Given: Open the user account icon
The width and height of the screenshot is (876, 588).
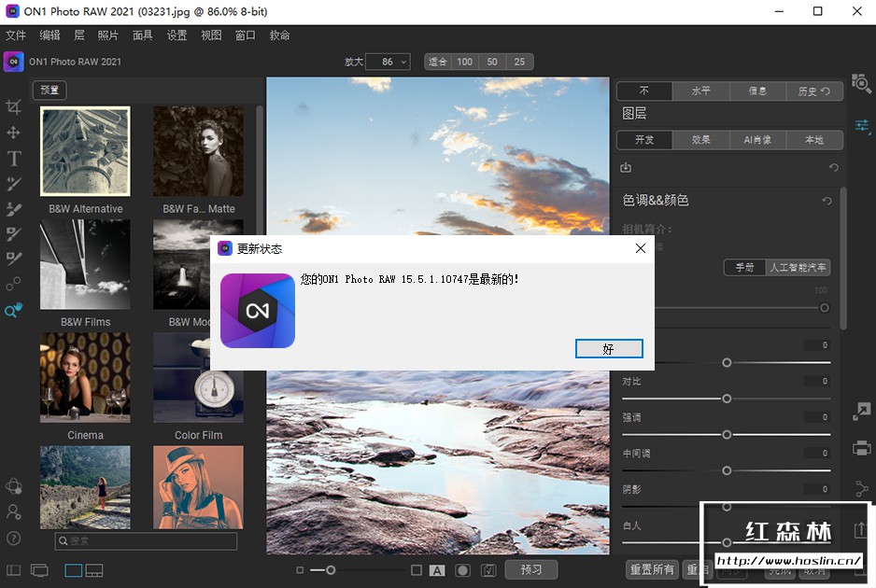Looking at the screenshot, I should (13, 511).
